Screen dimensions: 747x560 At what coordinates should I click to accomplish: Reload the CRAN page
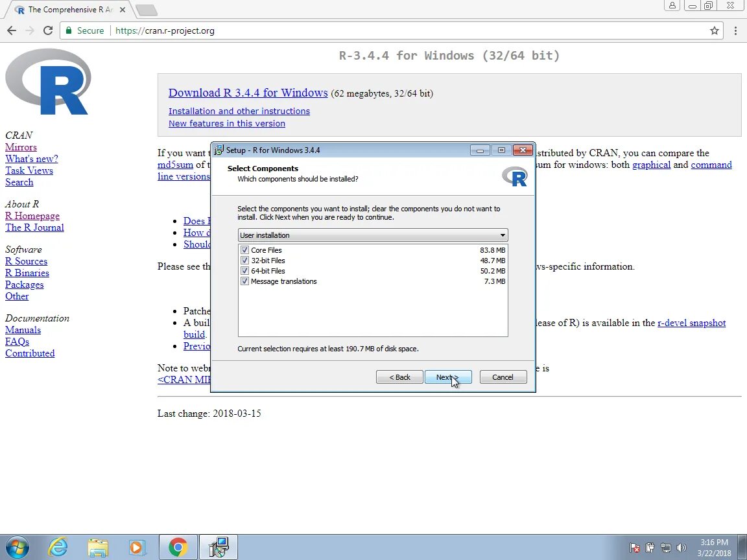point(47,30)
